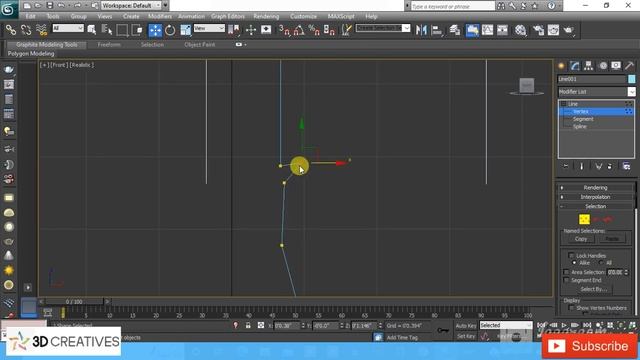Screen dimensions: 640x360
Task: Click the 3ds Max application button
Action: tap(8, 9)
